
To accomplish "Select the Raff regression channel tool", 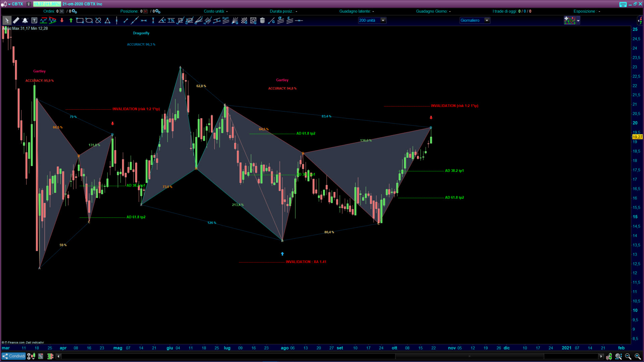I will point(226,20).
